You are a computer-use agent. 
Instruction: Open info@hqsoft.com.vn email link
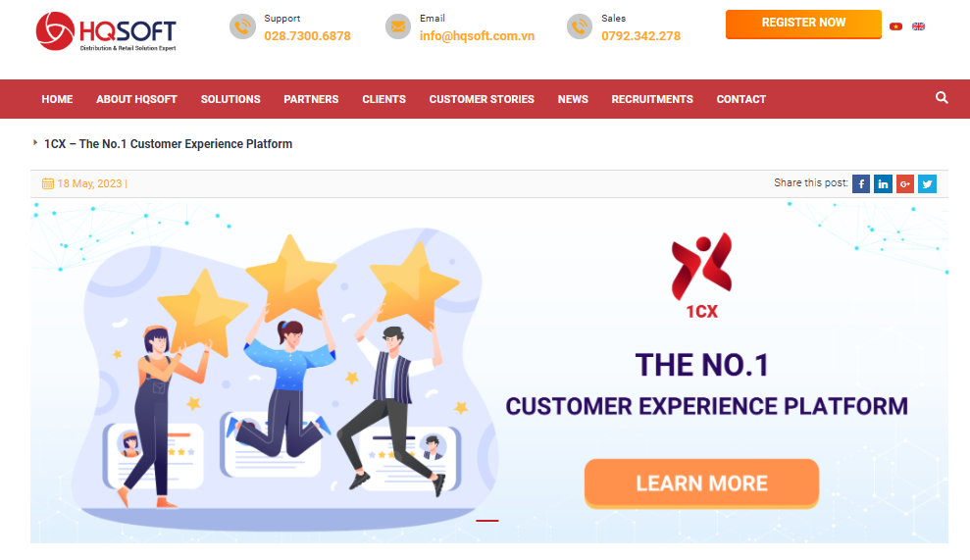[477, 36]
